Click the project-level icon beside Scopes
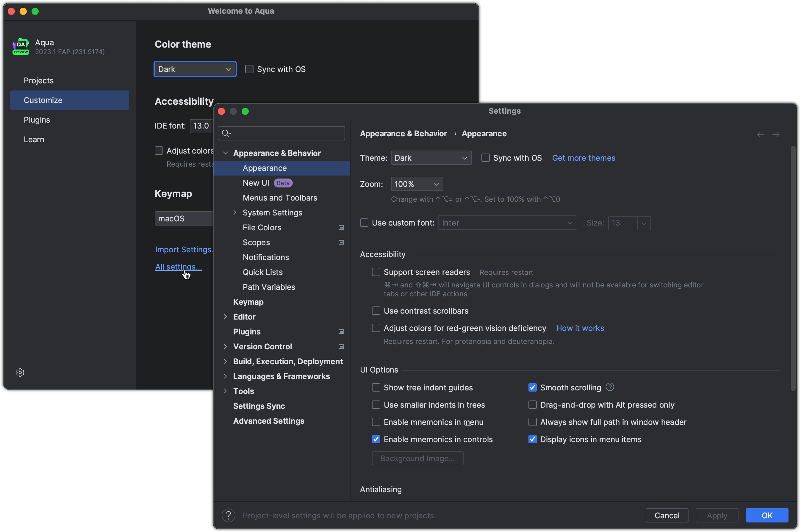The height and width of the screenshot is (532, 801). [341, 242]
